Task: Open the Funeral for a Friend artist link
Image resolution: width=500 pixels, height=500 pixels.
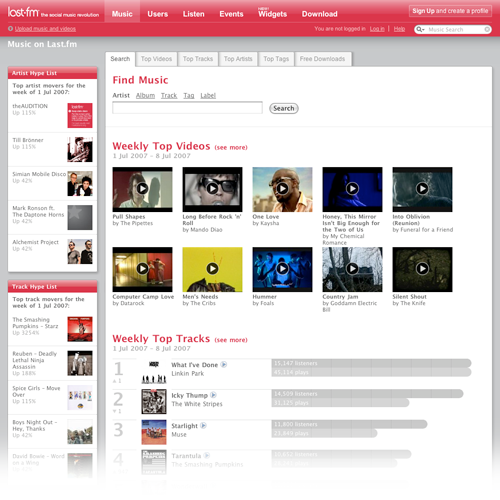Action: click(x=426, y=230)
